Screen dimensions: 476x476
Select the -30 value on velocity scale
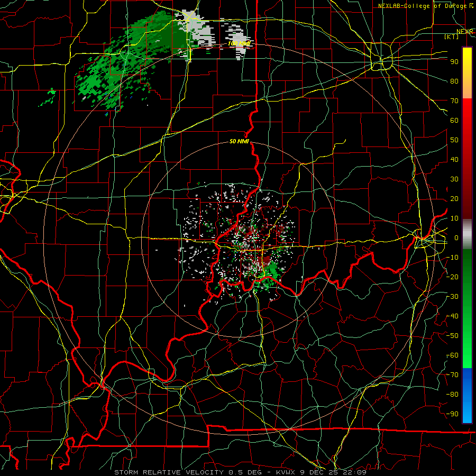point(452,297)
